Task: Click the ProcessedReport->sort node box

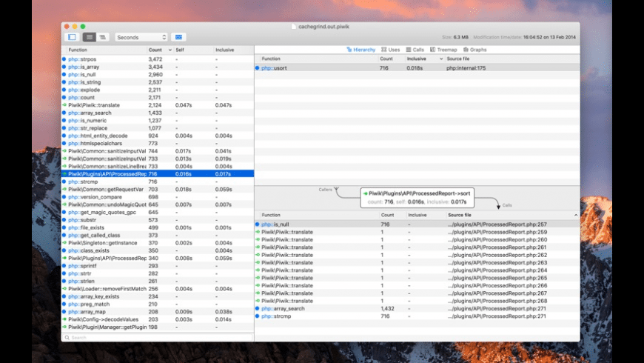Action: click(x=417, y=198)
